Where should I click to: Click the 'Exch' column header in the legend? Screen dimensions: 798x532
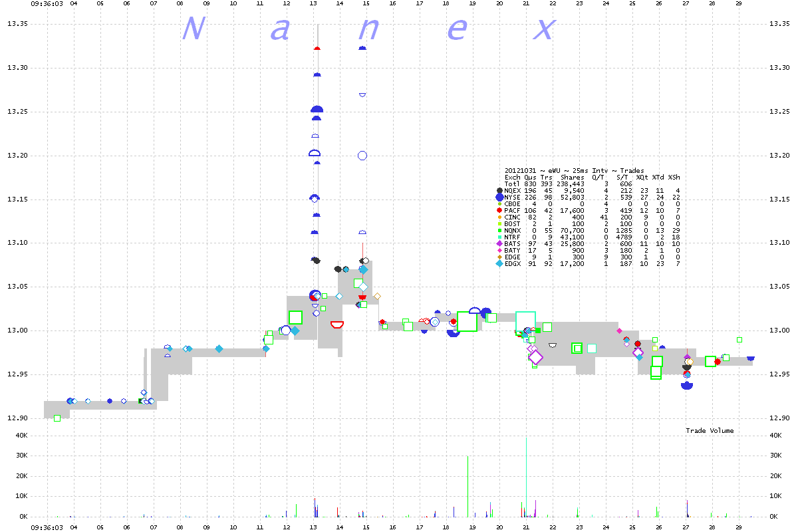[x=513, y=178]
